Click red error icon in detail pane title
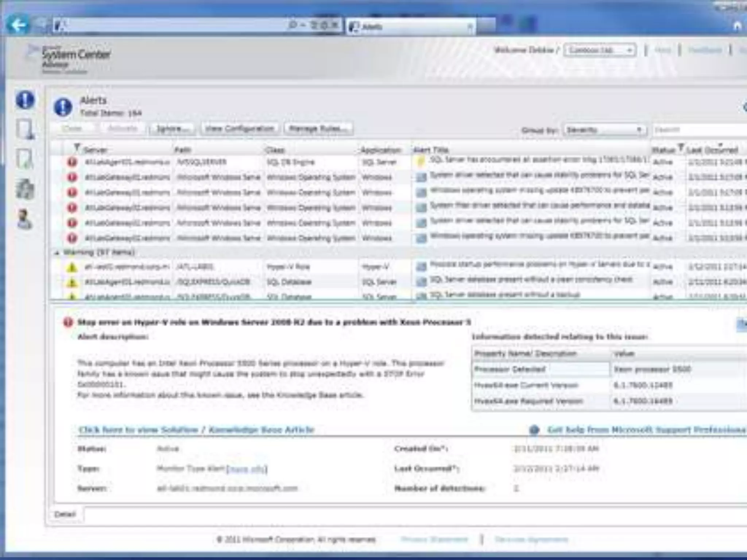Image resolution: width=747 pixels, height=560 pixels. pyautogui.click(x=68, y=322)
